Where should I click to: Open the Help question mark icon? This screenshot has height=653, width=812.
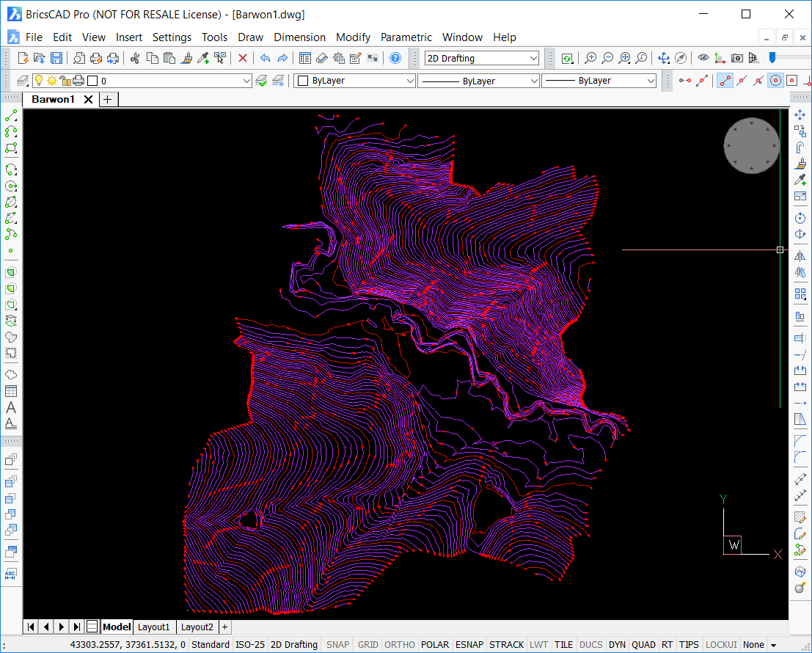pos(395,59)
